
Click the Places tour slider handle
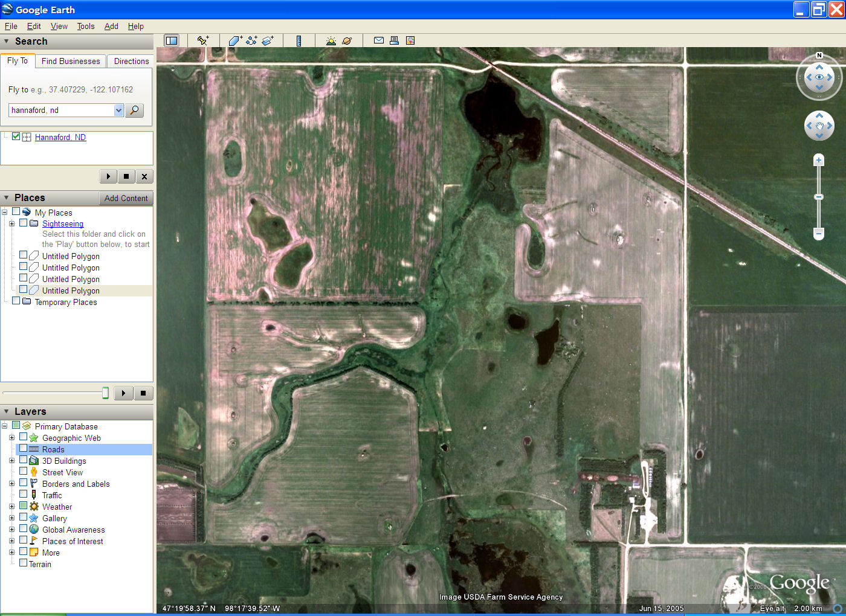coord(105,393)
